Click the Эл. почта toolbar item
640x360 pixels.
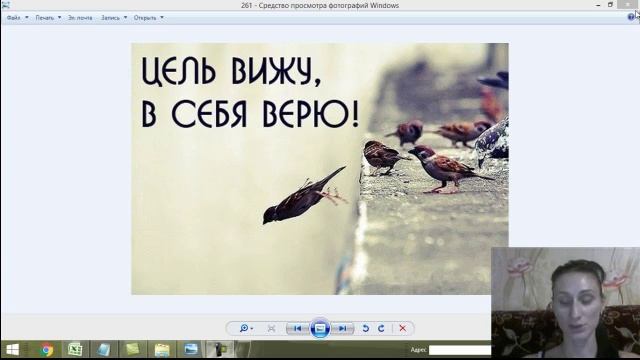80,18
